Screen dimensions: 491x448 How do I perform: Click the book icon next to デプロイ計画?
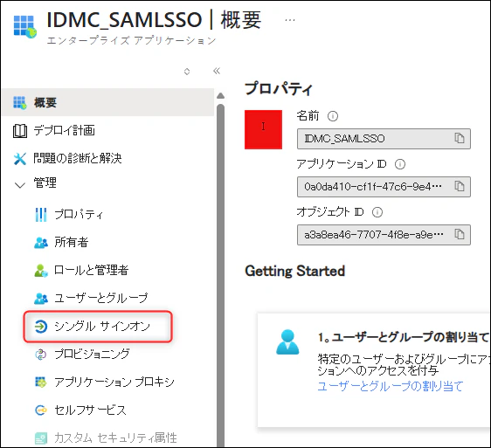[20, 131]
